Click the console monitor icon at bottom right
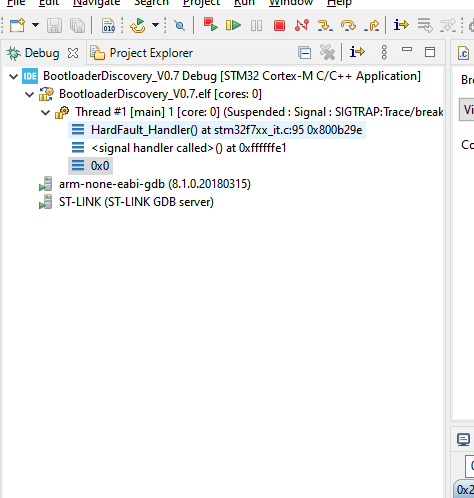Image resolution: width=474 pixels, height=498 pixels. point(463,440)
